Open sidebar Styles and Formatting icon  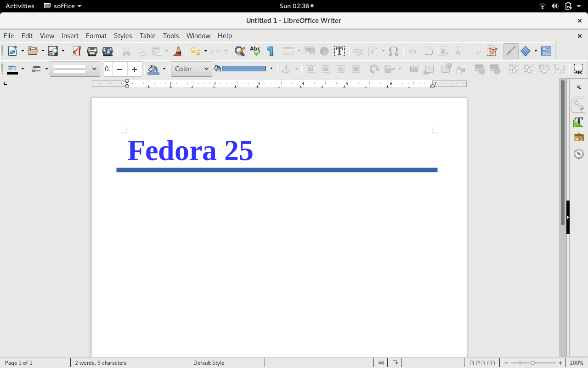point(579,122)
